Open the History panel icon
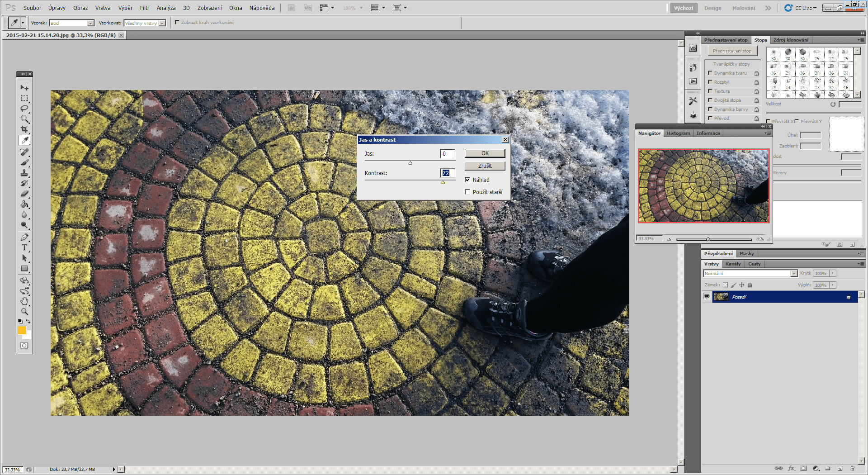868x475 pixels. click(x=693, y=67)
